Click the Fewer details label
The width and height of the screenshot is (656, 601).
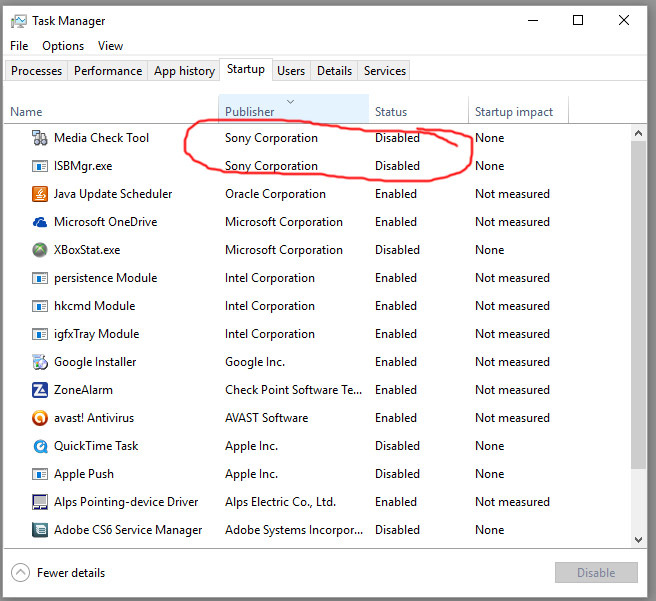click(71, 573)
